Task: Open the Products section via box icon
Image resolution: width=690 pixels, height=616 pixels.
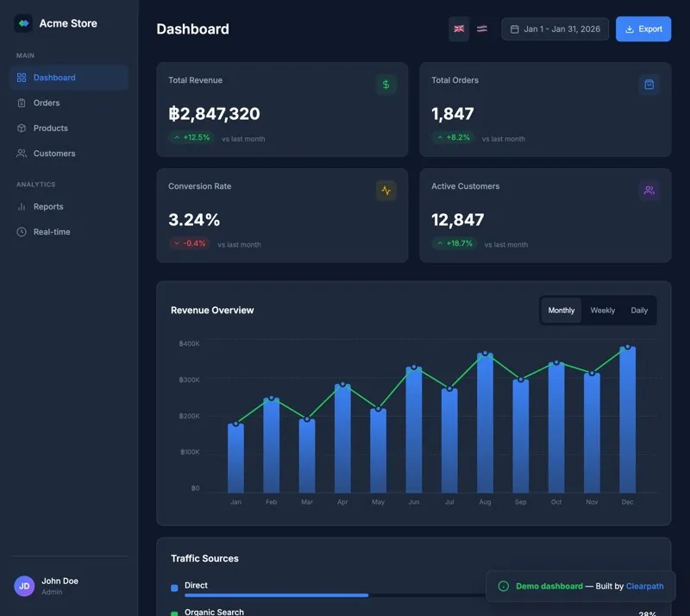Action: pos(24,128)
